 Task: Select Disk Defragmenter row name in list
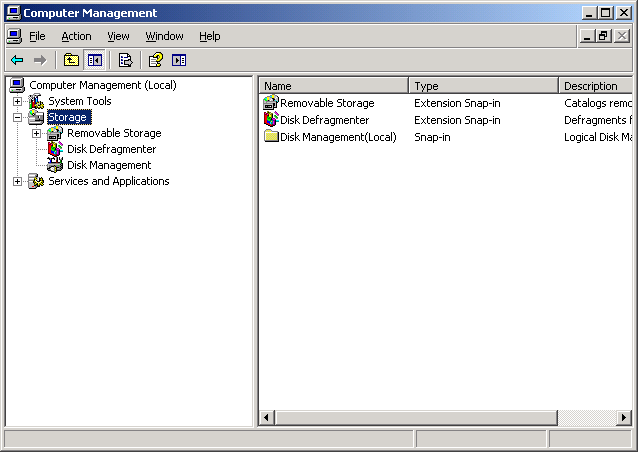pyautogui.click(x=324, y=120)
